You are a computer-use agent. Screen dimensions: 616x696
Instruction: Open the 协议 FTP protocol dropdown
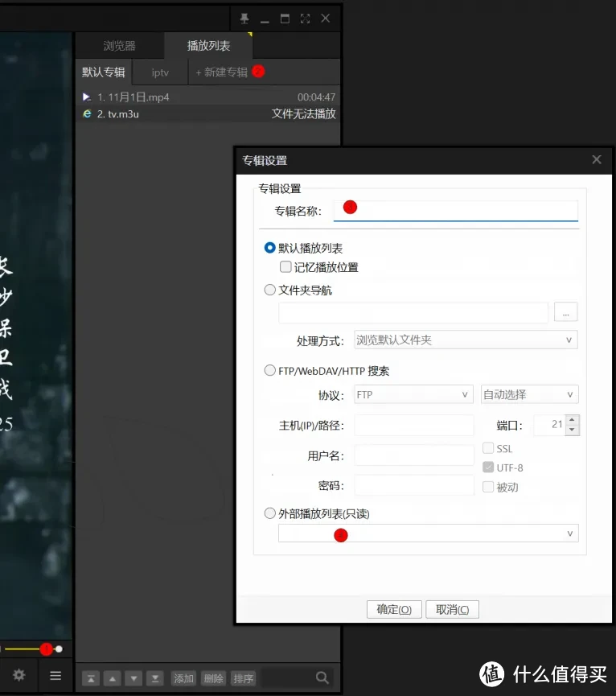pyautogui.click(x=465, y=394)
